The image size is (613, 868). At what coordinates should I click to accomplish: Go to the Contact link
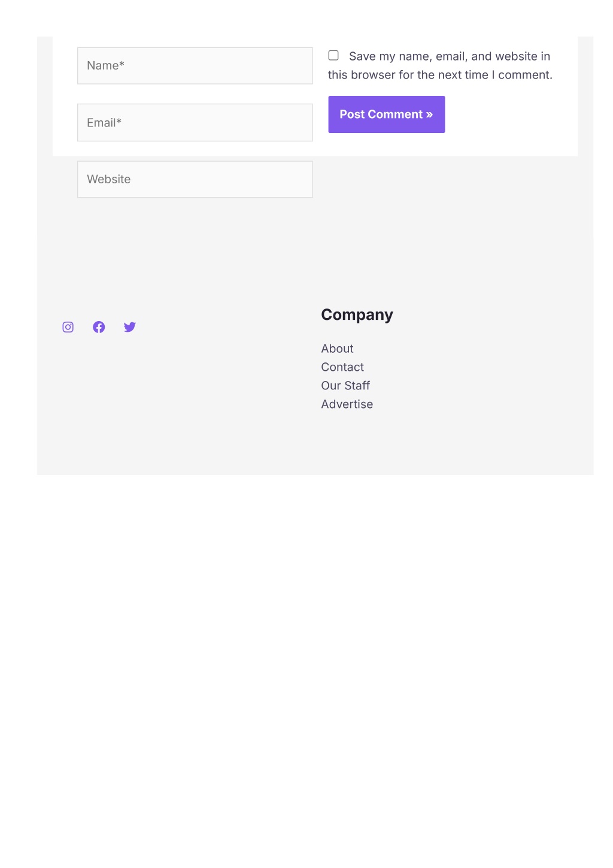pos(342,367)
